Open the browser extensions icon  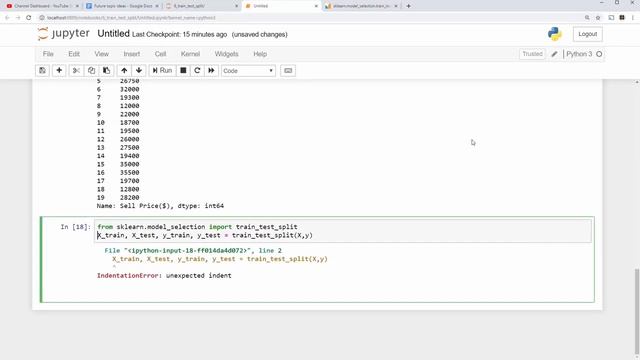point(622,18)
